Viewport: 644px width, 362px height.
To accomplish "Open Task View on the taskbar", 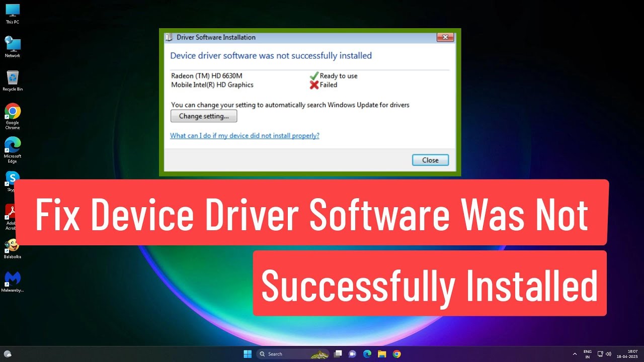I will 338,354.
